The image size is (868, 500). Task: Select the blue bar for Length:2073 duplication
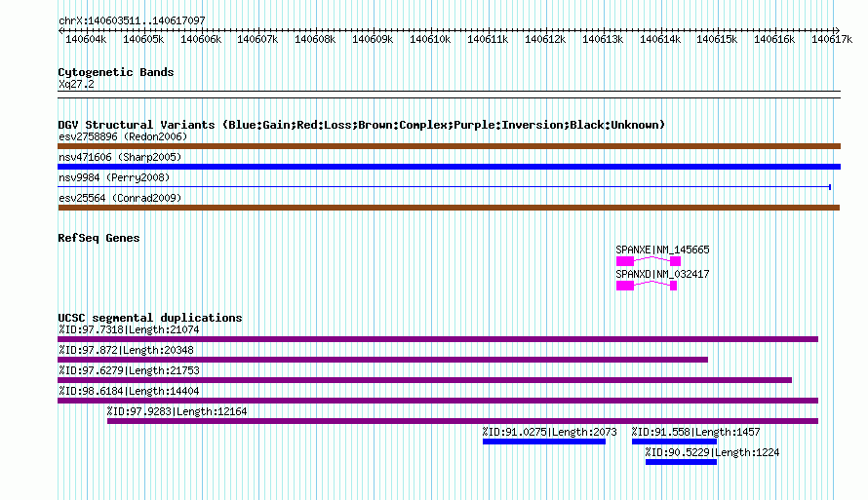[x=544, y=442]
